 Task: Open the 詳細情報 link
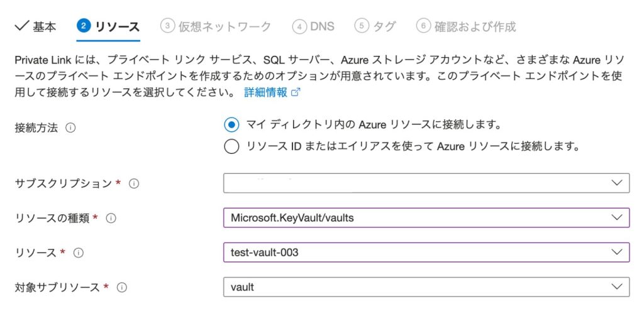click(x=265, y=92)
